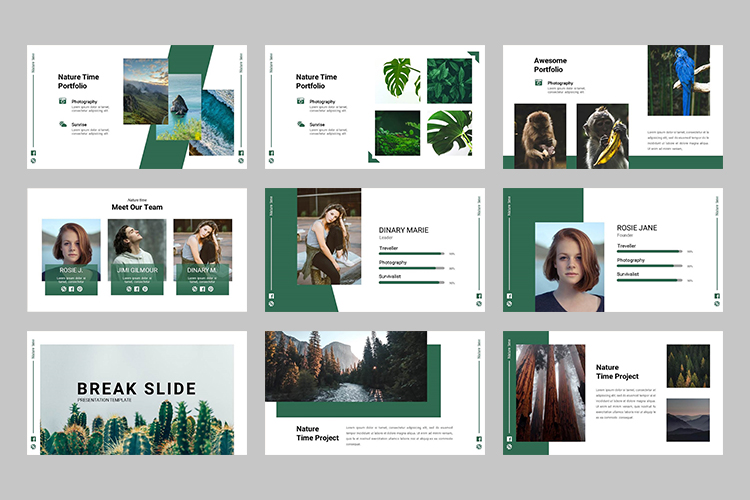Click the 'Meet Our Team' heading
Viewport: 750px width, 500px height.
[137, 207]
